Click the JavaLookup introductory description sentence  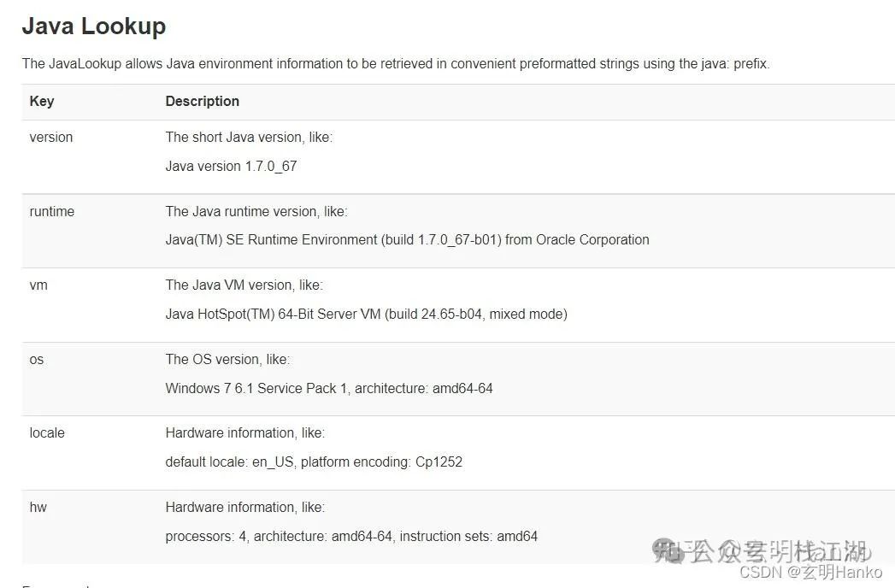tap(396, 63)
